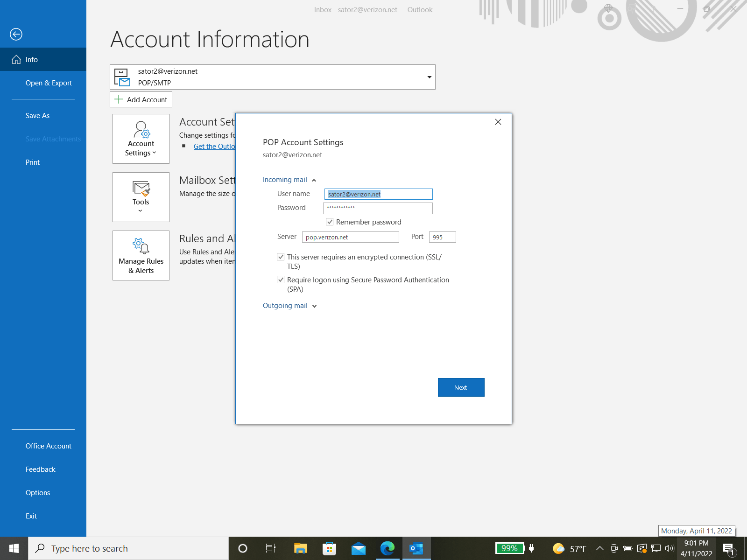Image resolution: width=747 pixels, height=560 pixels.
Task: Open Microsoft Edge from taskbar
Action: tap(388, 548)
